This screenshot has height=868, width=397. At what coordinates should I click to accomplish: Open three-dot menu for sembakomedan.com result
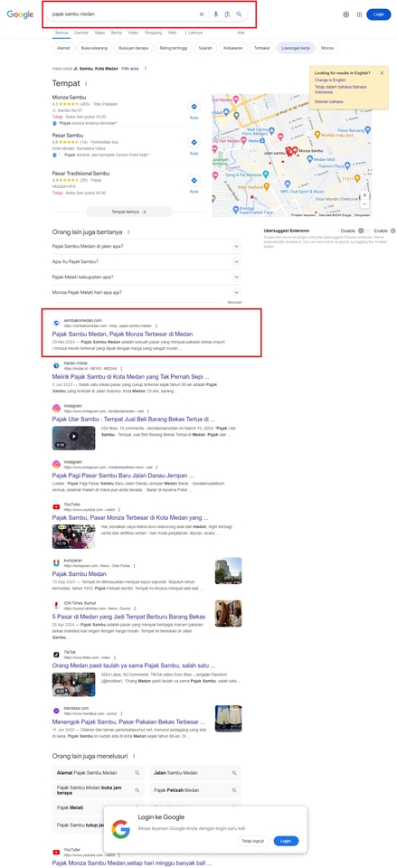pos(156,326)
